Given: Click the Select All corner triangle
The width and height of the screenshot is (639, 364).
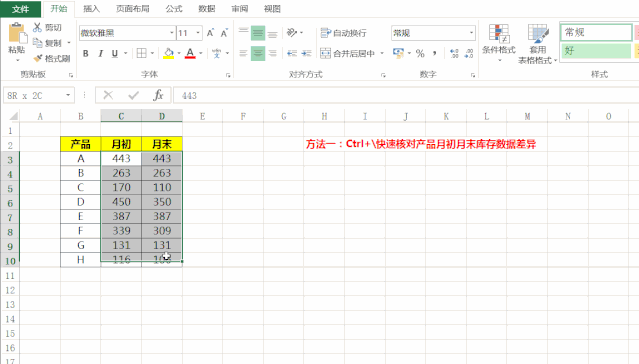Looking at the screenshot, I should point(14,117).
